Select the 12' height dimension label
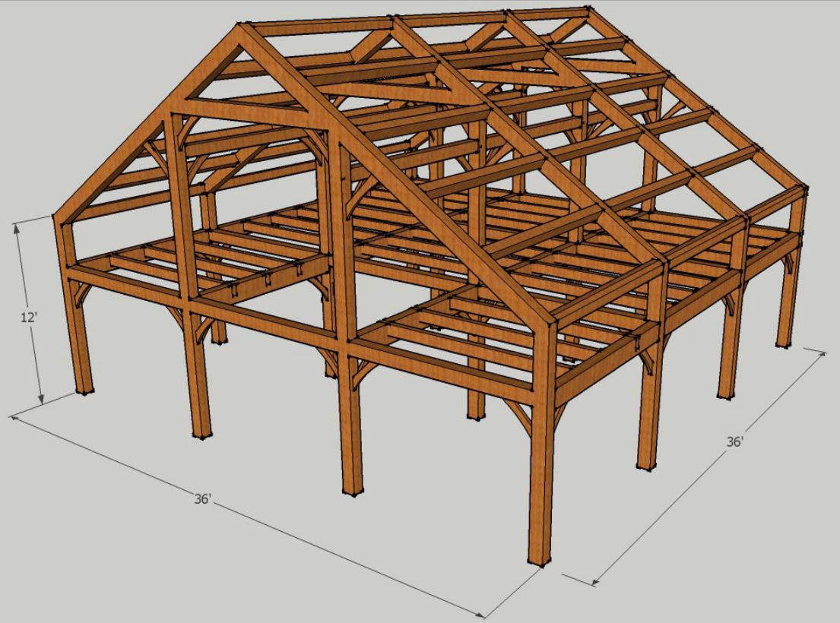The width and height of the screenshot is (840, 623). click(x=28, y=318)
